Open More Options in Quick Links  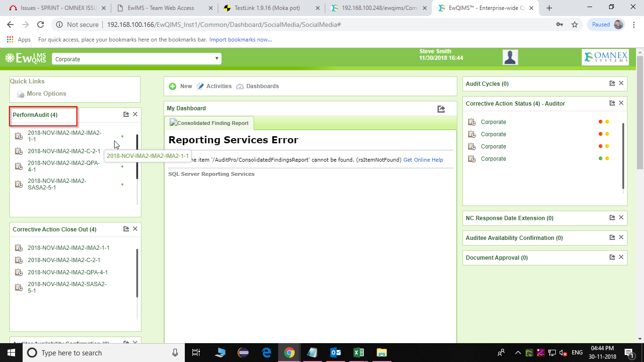[41, 94]
